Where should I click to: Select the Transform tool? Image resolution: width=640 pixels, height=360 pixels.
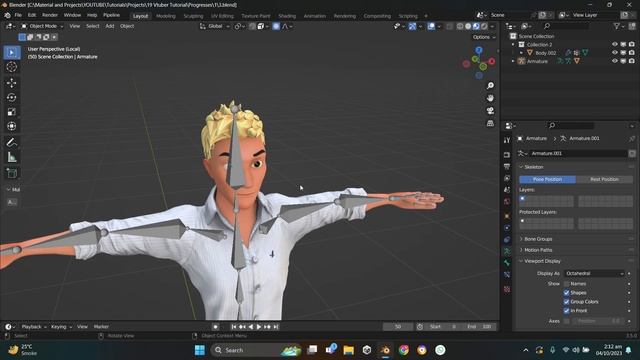11,126
